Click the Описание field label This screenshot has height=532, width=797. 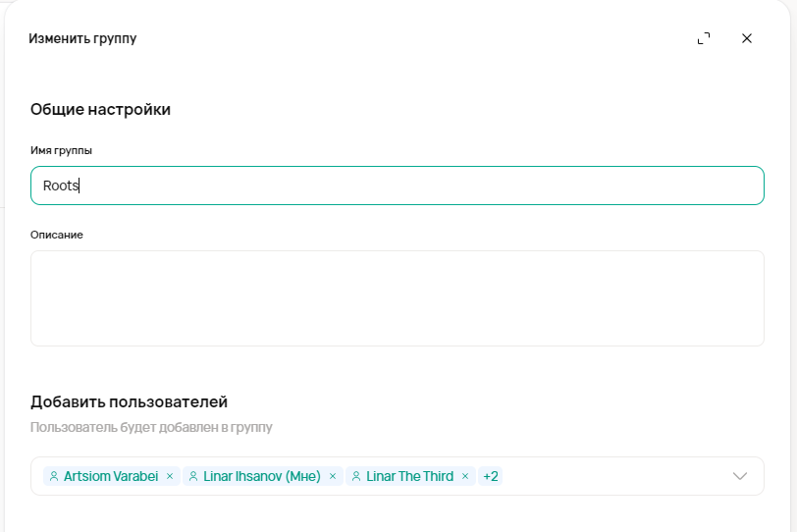click(x=57, y=235)
